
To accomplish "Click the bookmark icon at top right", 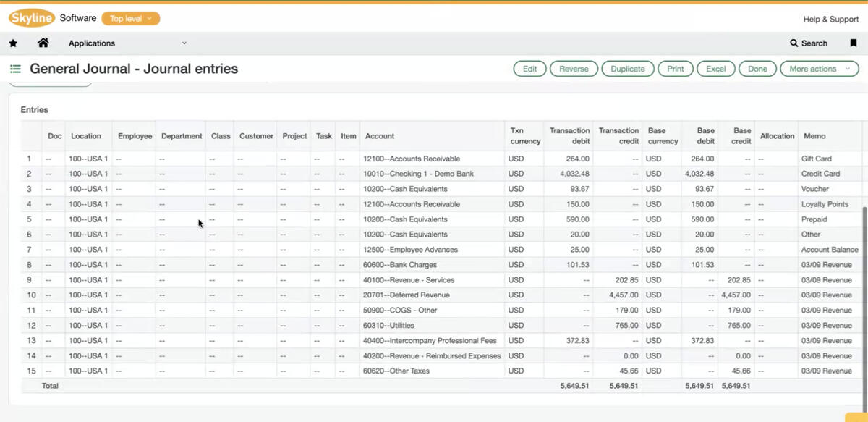I will (x=854, y=43).
